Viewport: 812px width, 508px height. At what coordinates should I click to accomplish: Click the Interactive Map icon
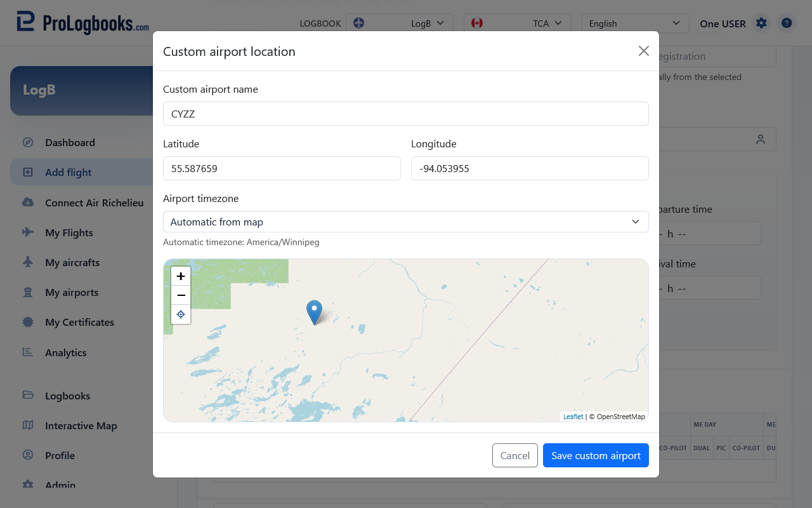click(28, 425)
